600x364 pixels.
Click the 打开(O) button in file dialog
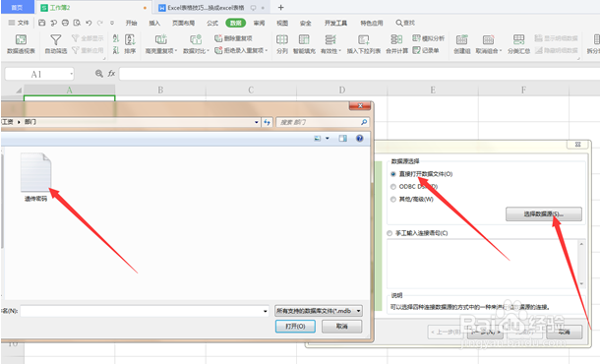tap(295, 326)
